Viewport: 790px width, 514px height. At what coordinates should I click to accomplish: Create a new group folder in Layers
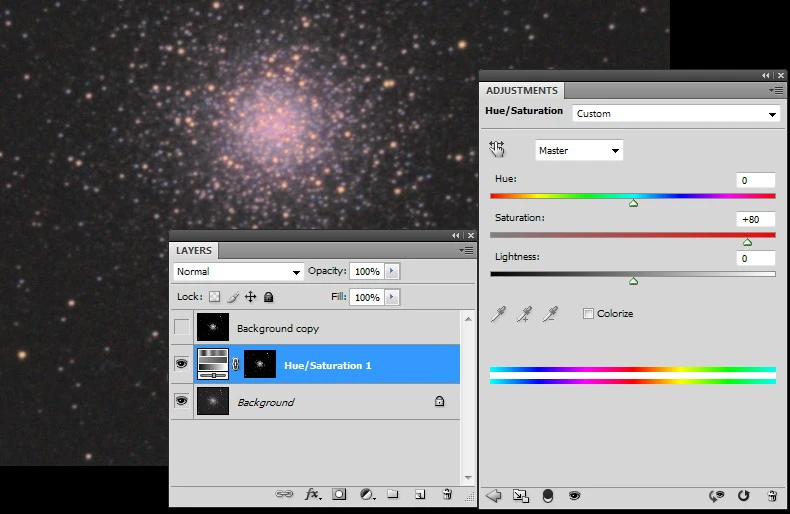tap(393, 494)
